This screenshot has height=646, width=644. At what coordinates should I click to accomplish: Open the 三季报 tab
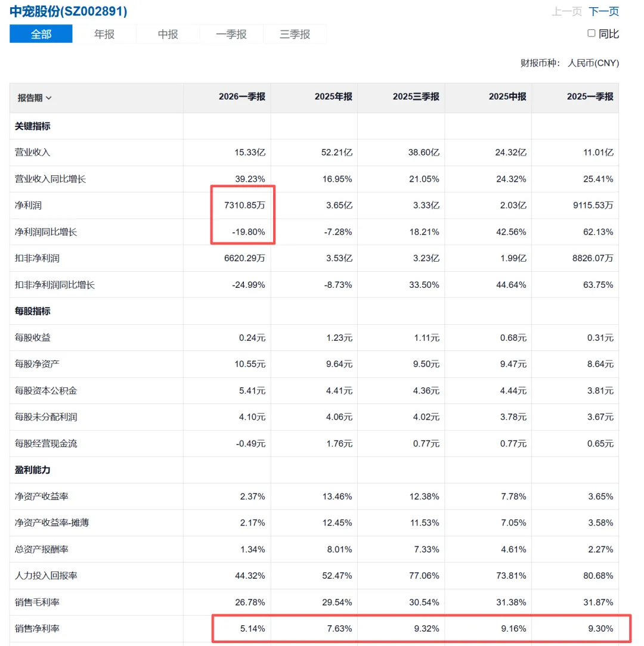click(295, 34)
